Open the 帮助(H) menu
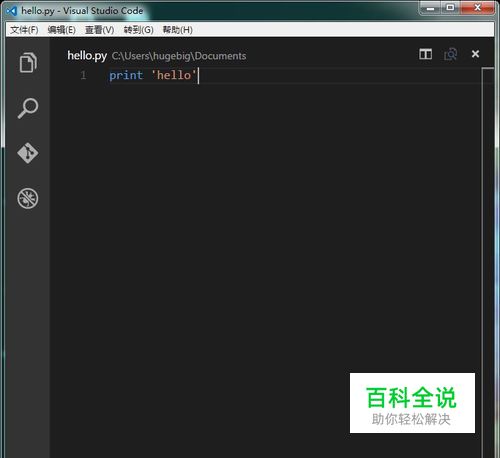Screen dimensions: 500x458 pyautogui.click(x=177, y=30)
